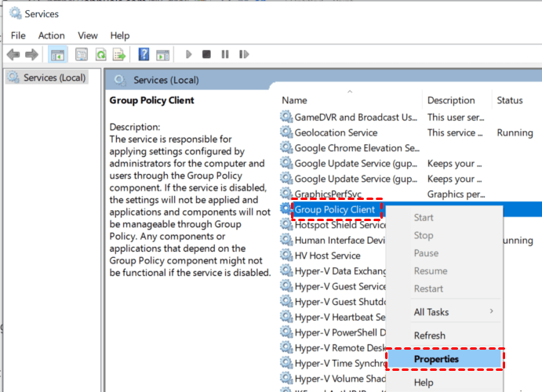Click the Stop Service square icon
The height and width of the screenshot is (392, 542).
pyautogui.click(x=206, y=54)
